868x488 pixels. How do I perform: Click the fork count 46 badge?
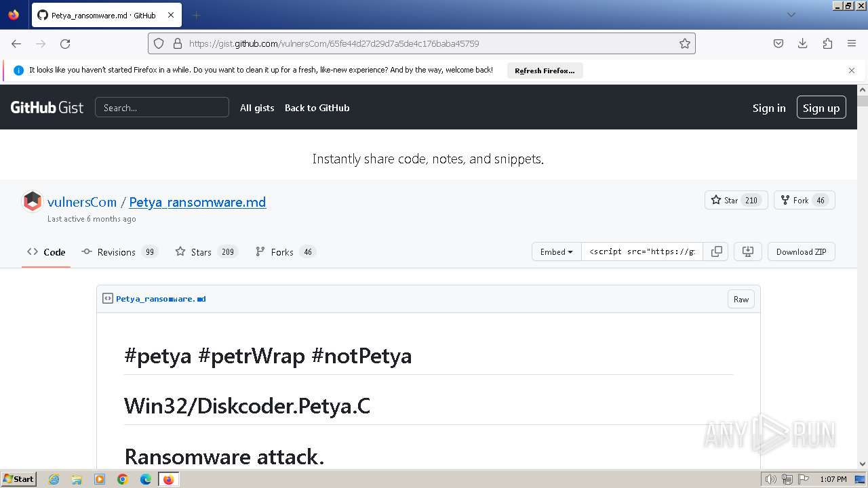point(821,200)
